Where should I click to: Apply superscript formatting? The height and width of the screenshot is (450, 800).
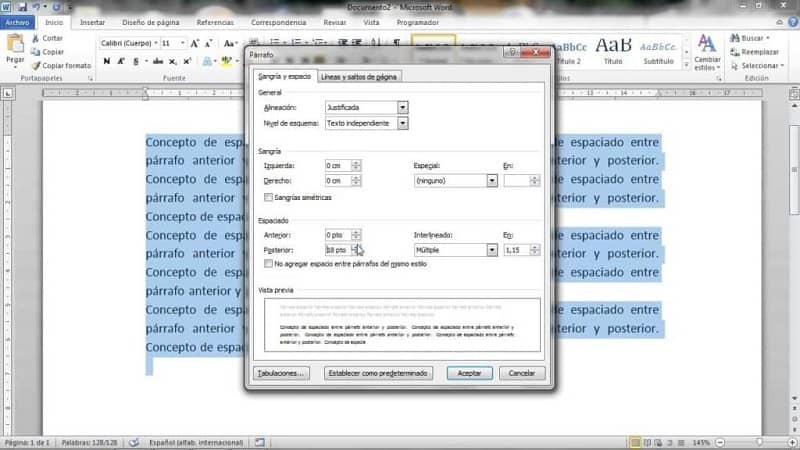pyautogui.click(x=187, y=61)
